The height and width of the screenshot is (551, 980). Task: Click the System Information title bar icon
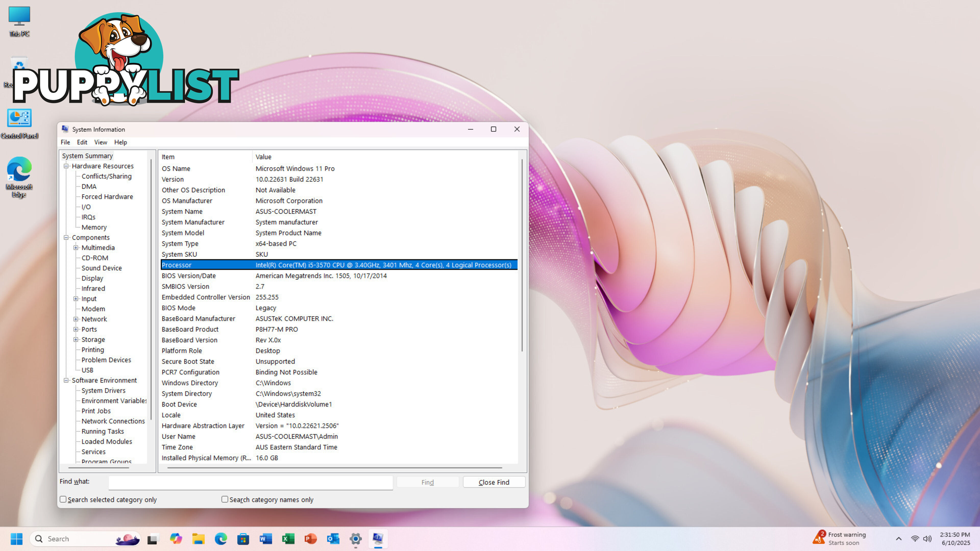[x=65, y=129]
